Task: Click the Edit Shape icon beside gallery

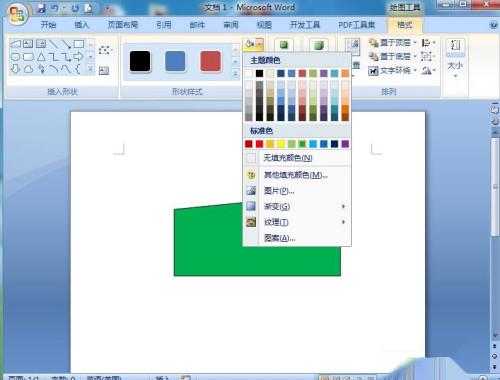Action: point(105,50)
